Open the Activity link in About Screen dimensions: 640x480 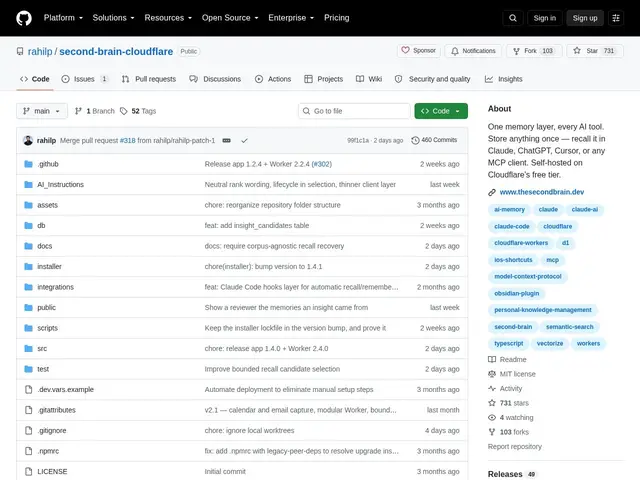point(505,389)
